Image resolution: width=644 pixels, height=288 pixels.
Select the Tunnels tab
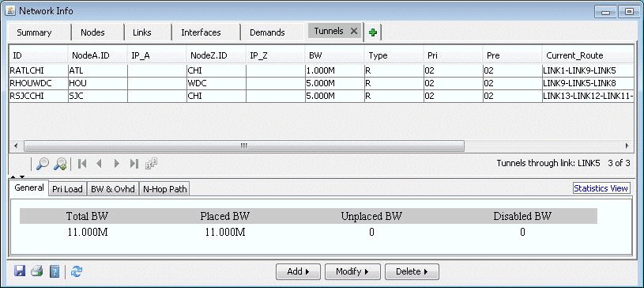(x=329, y=31)
